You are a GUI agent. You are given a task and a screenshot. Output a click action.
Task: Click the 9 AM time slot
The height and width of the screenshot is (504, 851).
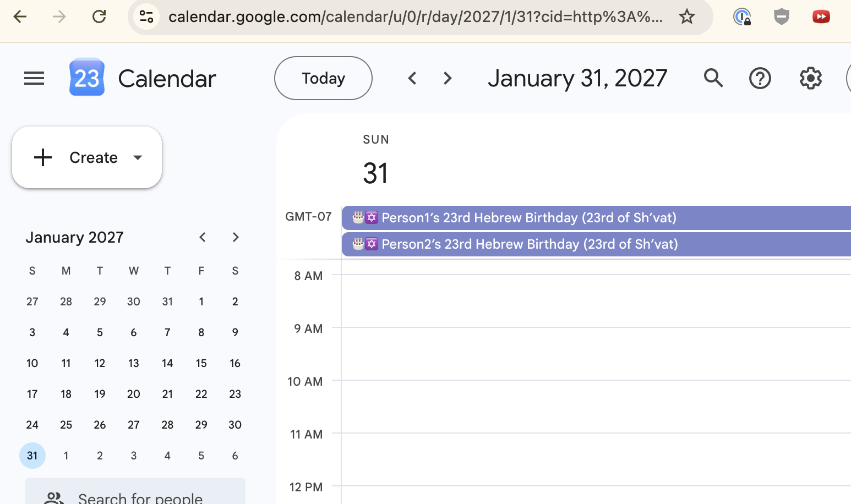coord(596,354)
